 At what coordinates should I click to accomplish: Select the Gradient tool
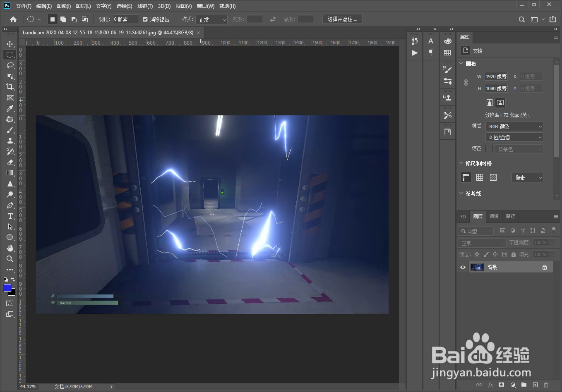point(10,173)
